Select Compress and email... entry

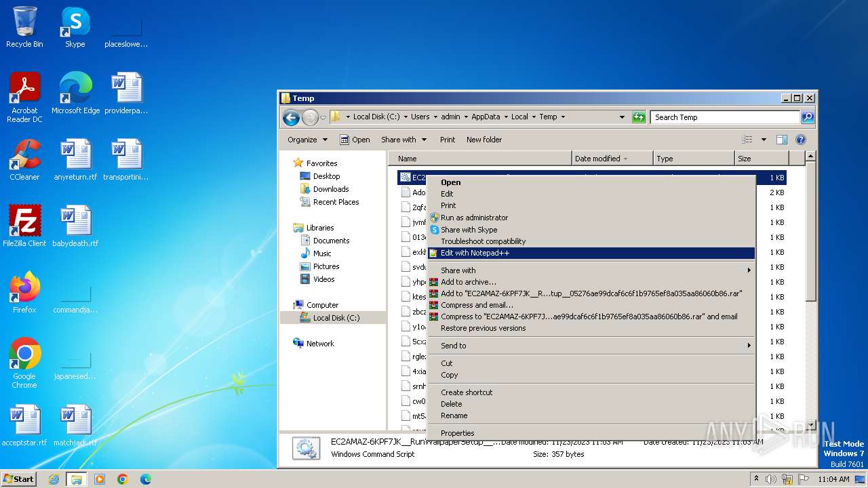[591, 305]
